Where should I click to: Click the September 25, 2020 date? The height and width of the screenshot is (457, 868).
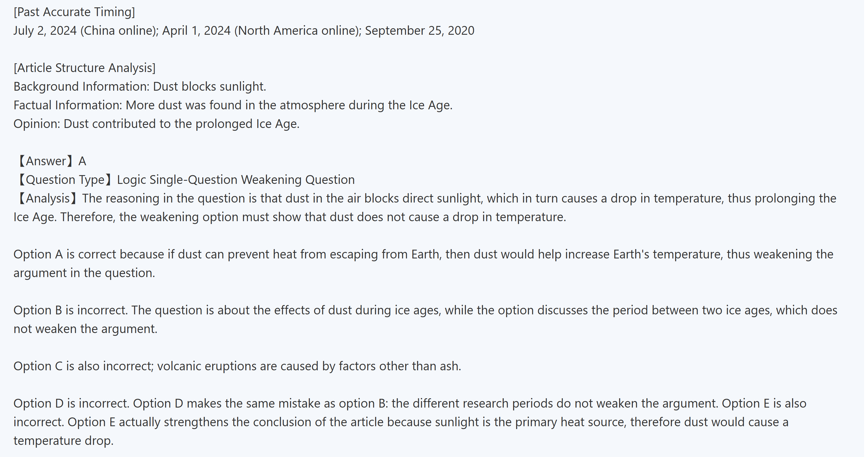coord(420,31)
